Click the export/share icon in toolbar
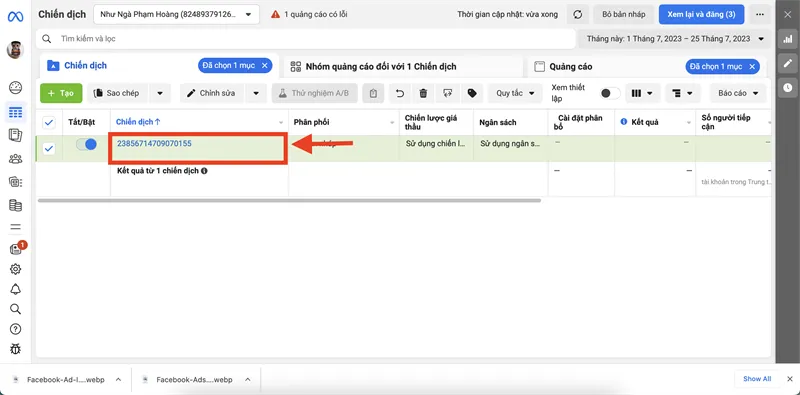This screenshot has height=395, width=800. (447, 93)
